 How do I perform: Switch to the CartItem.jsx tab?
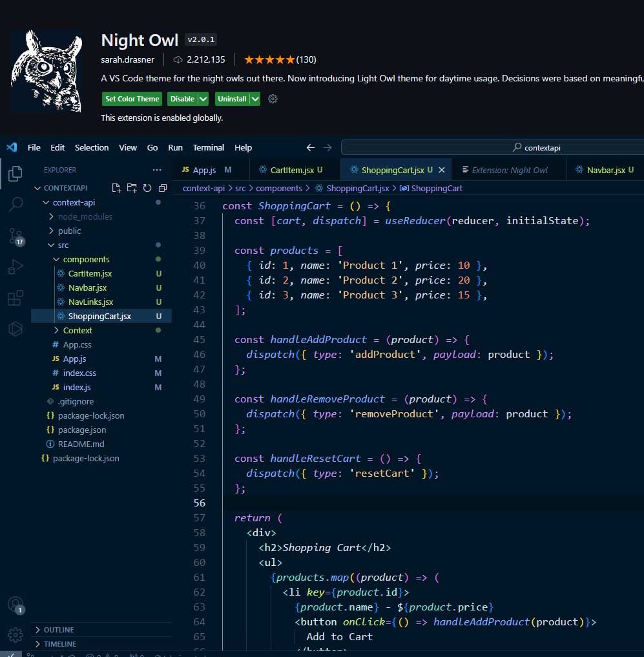[x=291, y=170]
